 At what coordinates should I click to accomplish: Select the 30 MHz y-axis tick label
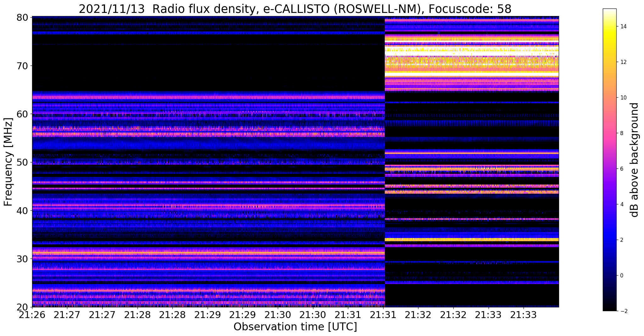(22, 259)
